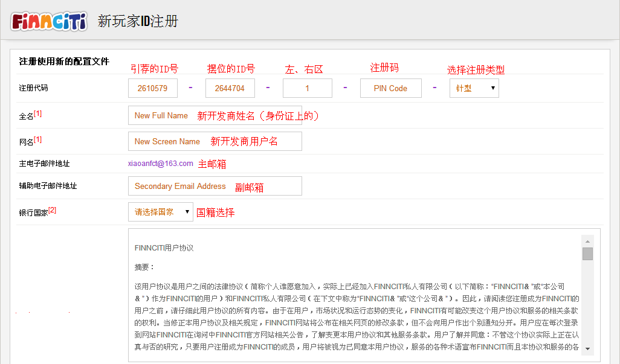620x364 pixels.
Task: Click the FINNCITI用户协议 heading text
Action: 164,248
